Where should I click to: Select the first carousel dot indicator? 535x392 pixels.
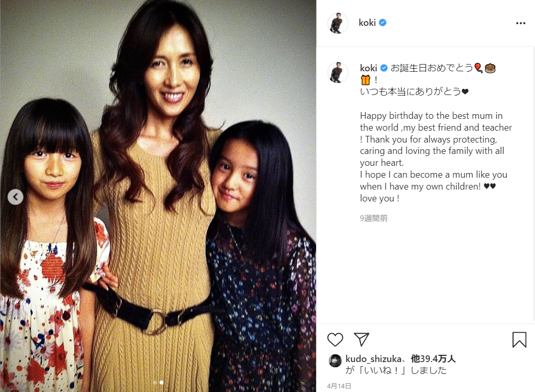pyautogui.click(x=155, y=383)
